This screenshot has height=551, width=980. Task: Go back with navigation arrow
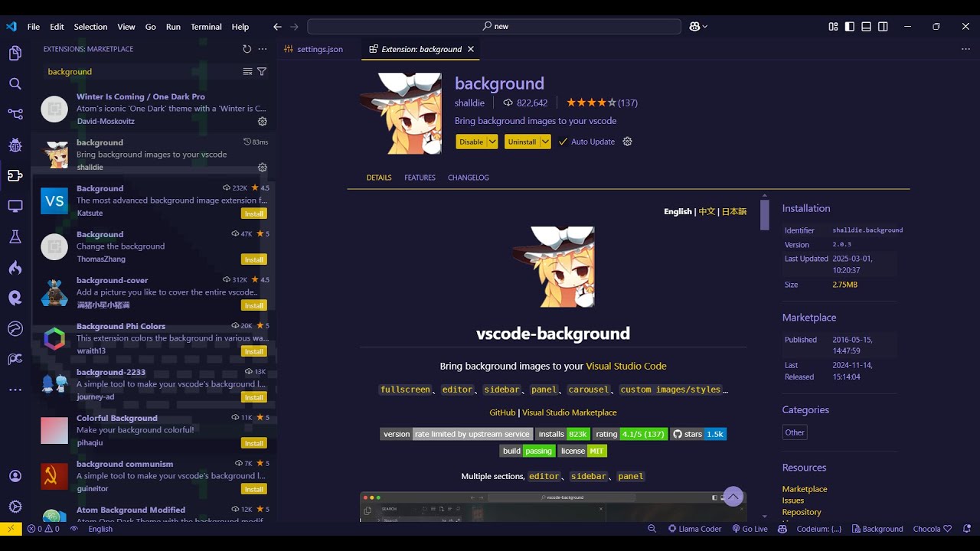pyautogui.click(x=277, y=26)
